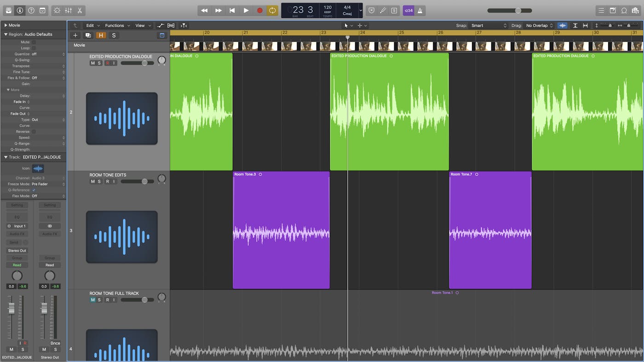Click the Bnce bounce button
The image size is (644, 362).
pyautogui.click(x=55, y=343)
